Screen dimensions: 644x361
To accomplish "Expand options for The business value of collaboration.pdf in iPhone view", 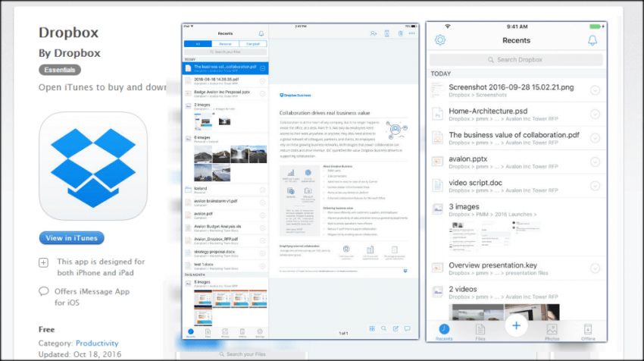I will coord(595,138).
